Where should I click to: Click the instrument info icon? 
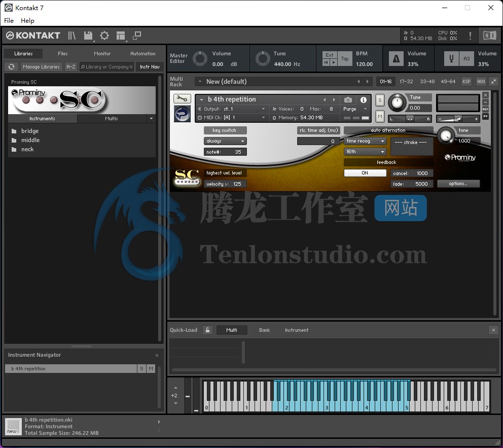pos(364,100)
